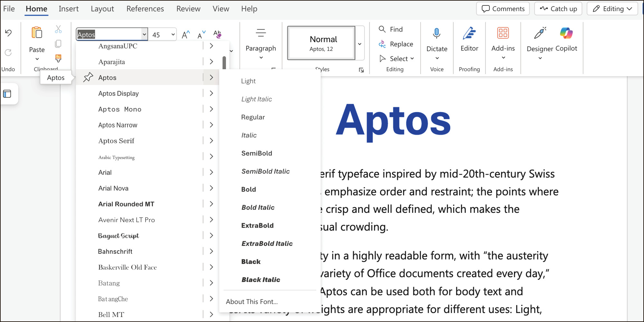Open the Help tab
Image resolution: width=644 pixels, height=322 pixels.
(249, 9)
